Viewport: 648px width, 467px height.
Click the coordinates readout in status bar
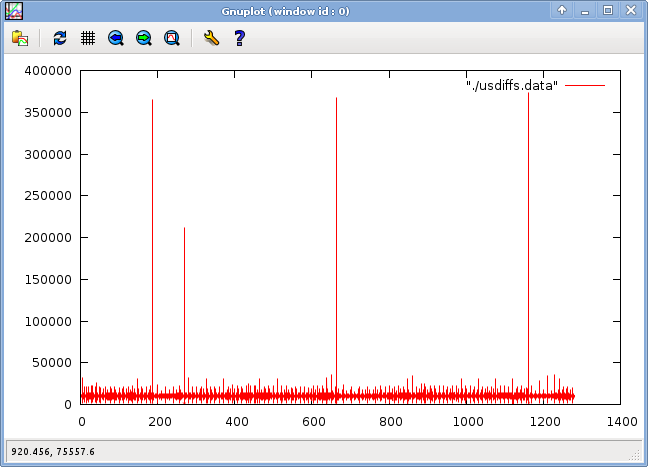click(53, 452)
